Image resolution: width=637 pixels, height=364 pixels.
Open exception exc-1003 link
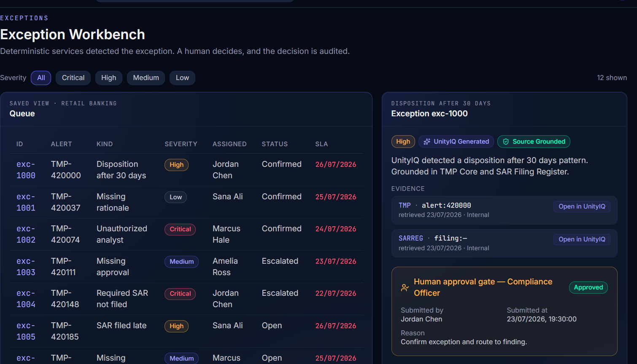26,267
